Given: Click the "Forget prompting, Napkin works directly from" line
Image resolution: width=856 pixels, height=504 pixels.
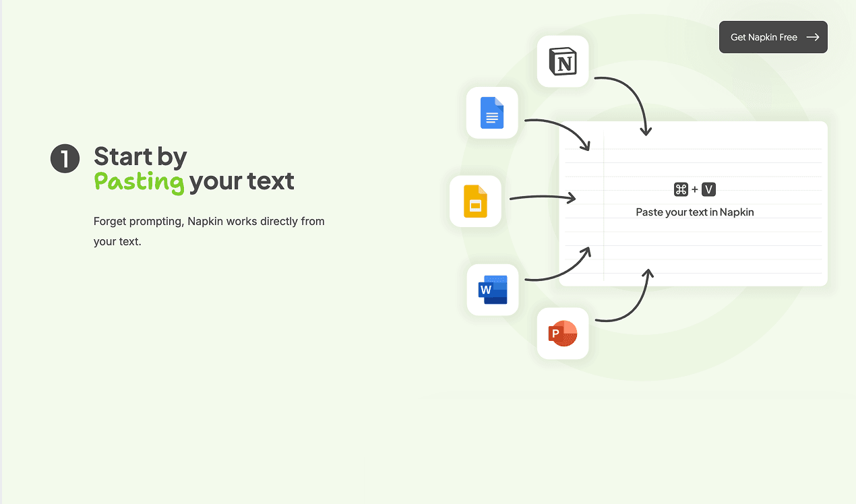Looking at the screenshot, I should pos(209,221).
